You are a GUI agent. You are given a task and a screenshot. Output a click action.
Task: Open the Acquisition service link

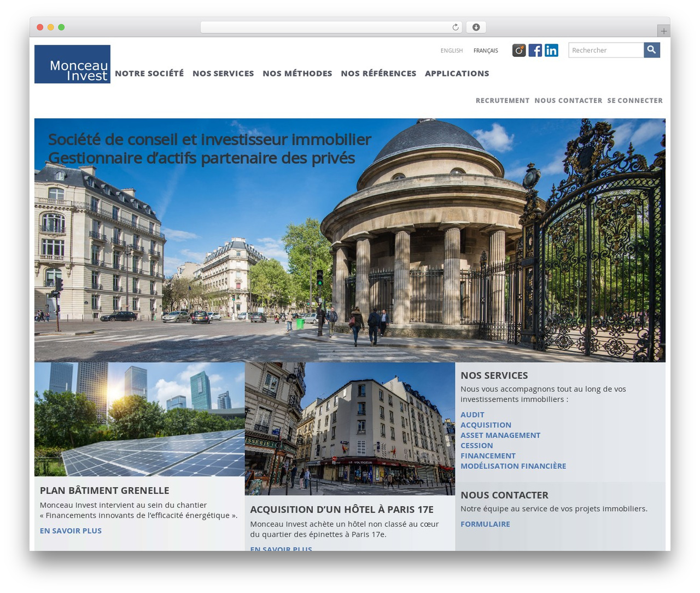click(486, 425)
